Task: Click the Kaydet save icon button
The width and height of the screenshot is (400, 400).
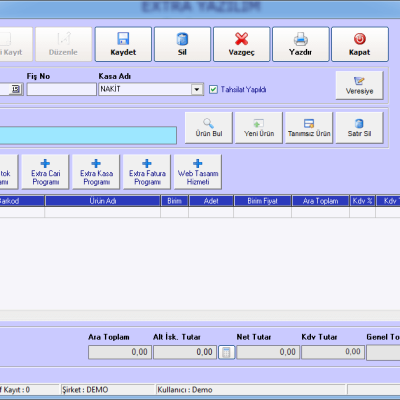Action: click(123, 44)
